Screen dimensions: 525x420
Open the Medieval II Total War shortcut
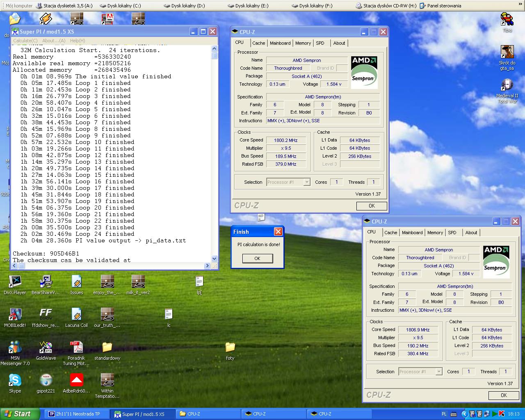click(x=507, y=91)
